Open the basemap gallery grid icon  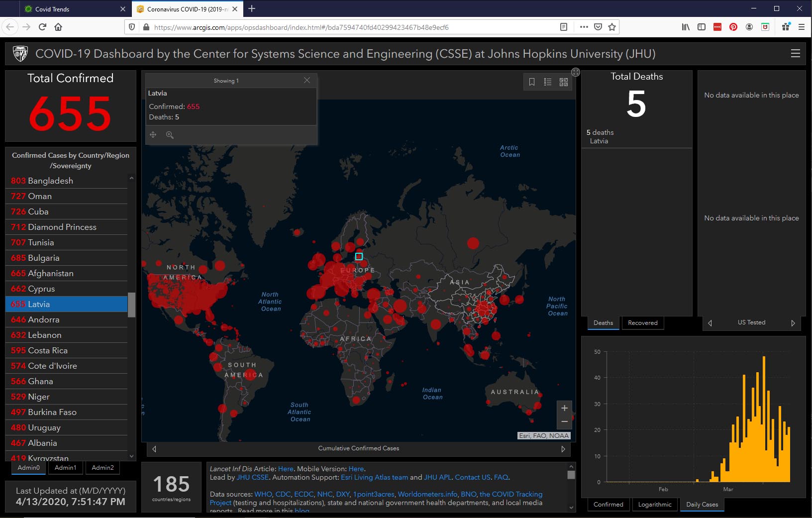pos(564,82)
